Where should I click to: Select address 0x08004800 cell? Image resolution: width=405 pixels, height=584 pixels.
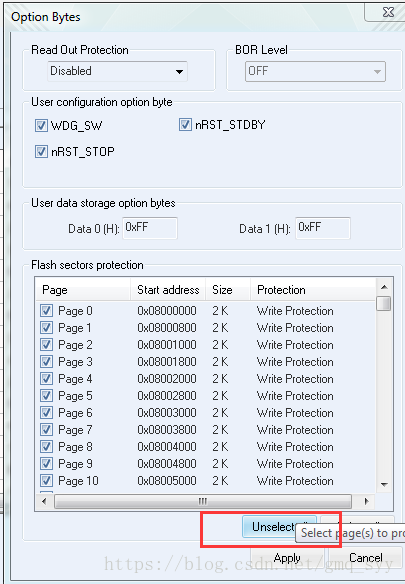tap(167, 464)
